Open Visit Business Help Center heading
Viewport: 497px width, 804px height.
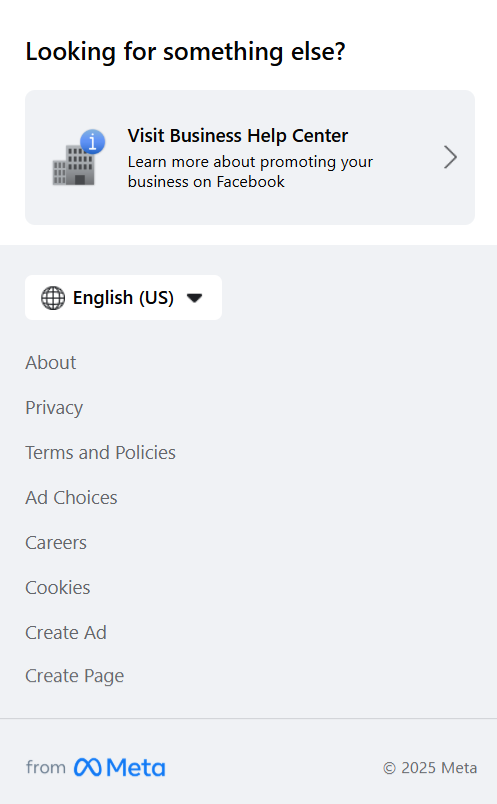point(237,136)
